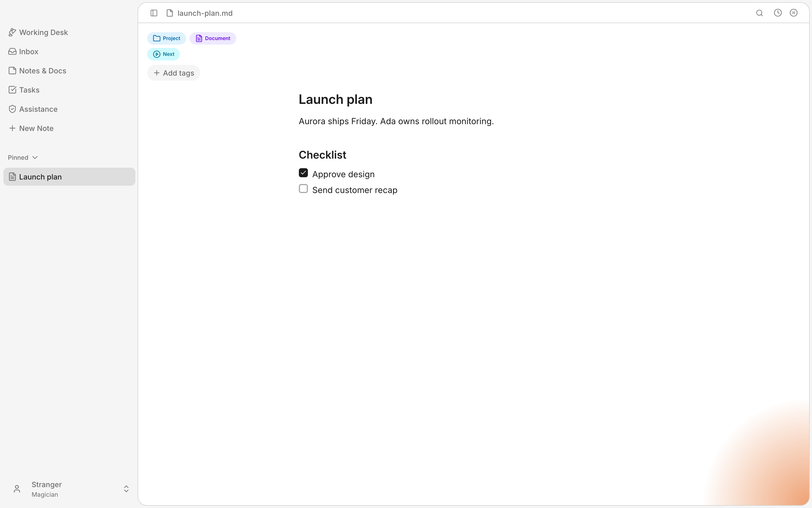Click the launch-plan.md file name
The height and width of the screenshot is (508, 812).
(205, 13)
